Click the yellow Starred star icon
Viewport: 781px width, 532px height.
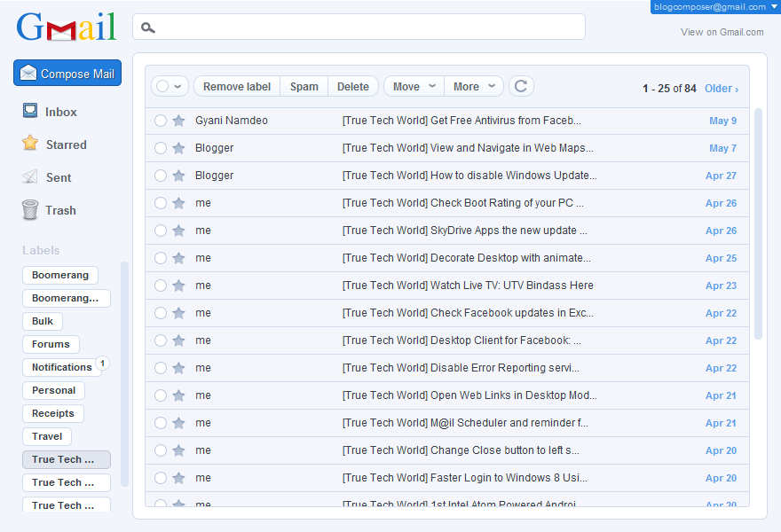(30, 143)
